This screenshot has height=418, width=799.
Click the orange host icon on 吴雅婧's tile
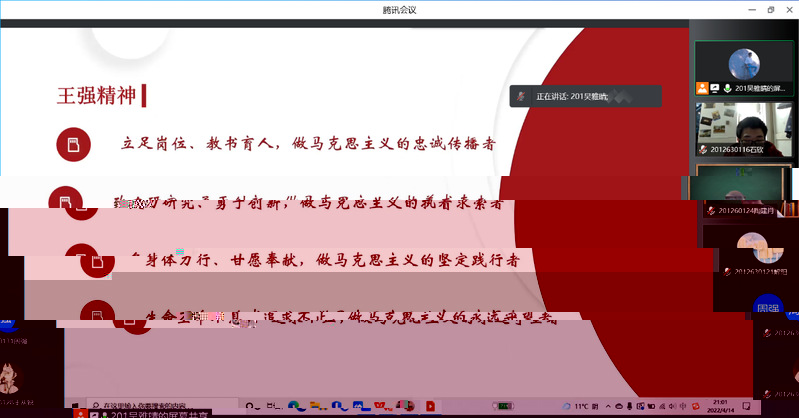(703, 88)
